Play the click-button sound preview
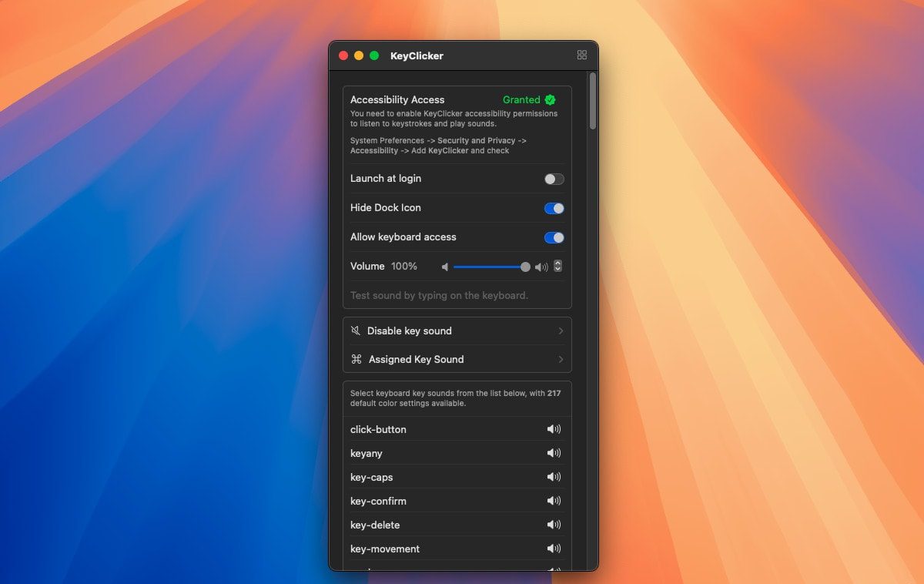 (554, 429)
